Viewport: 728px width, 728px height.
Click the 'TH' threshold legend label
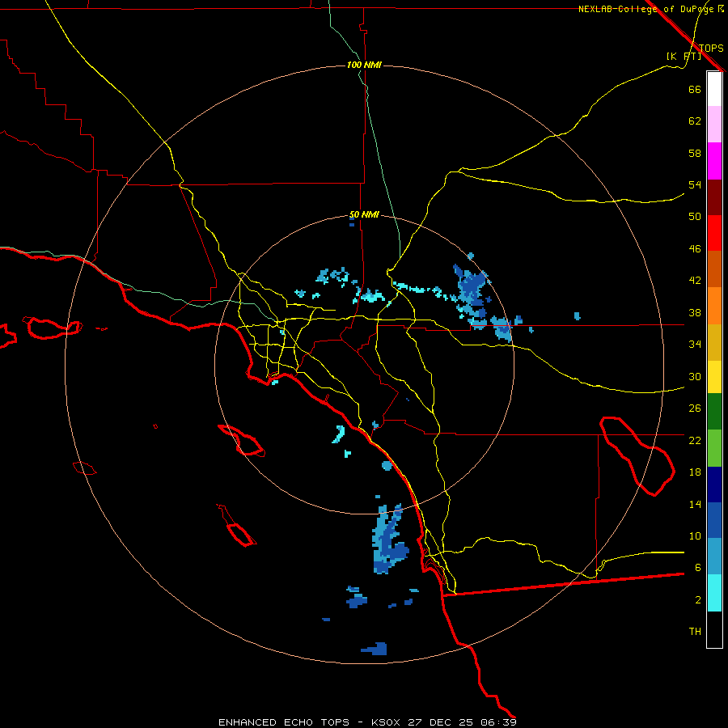point(695,632)
